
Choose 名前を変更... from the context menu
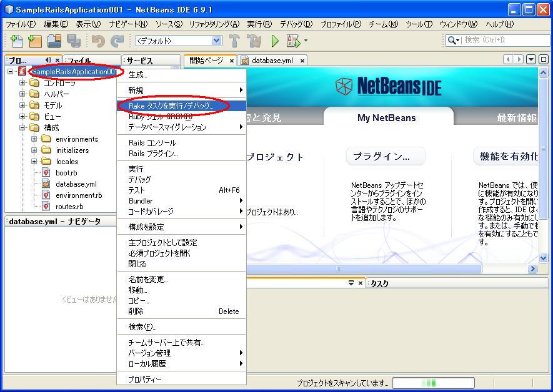tap(181, 280)
